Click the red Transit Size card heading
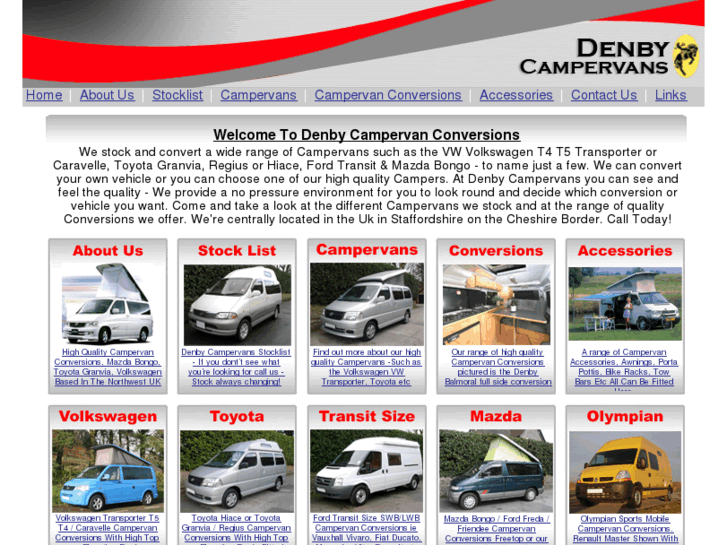The height and width of the screenshot is (545, 727). coord(367,417)
